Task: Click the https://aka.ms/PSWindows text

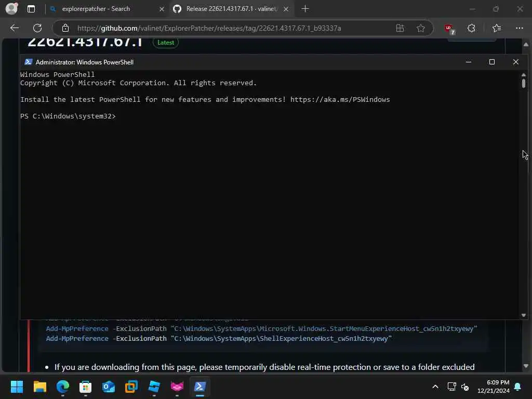Action: click(x=340, y=99)
